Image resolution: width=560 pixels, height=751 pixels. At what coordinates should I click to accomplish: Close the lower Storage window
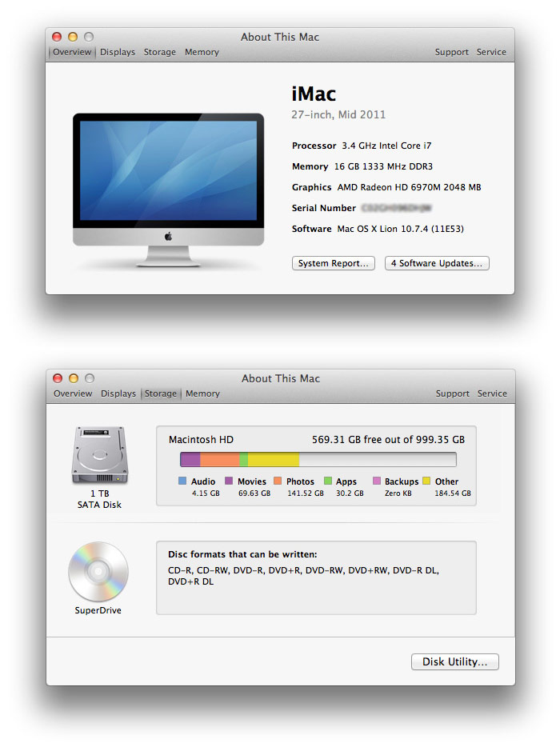coord(58,378)
